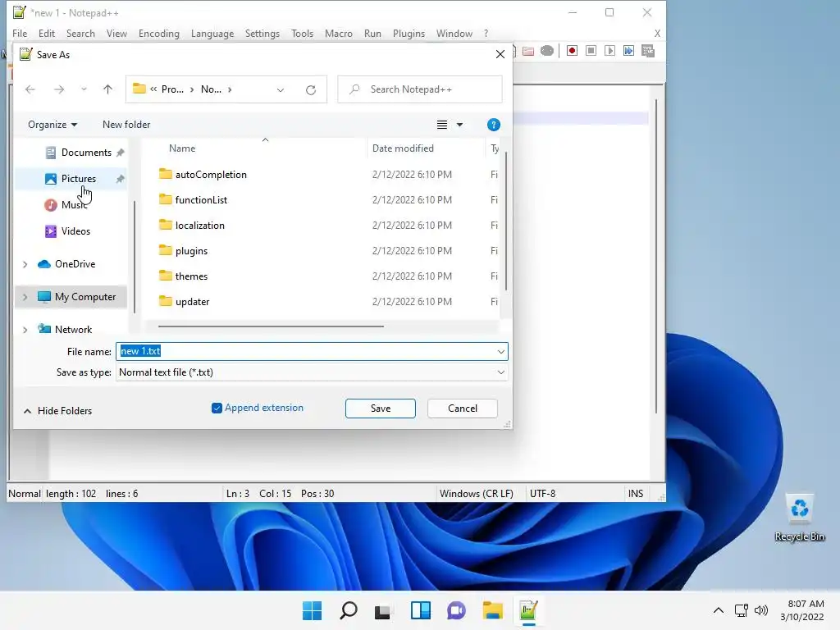
Task: Expand the My Computer tree node
Action: (25, 297)
